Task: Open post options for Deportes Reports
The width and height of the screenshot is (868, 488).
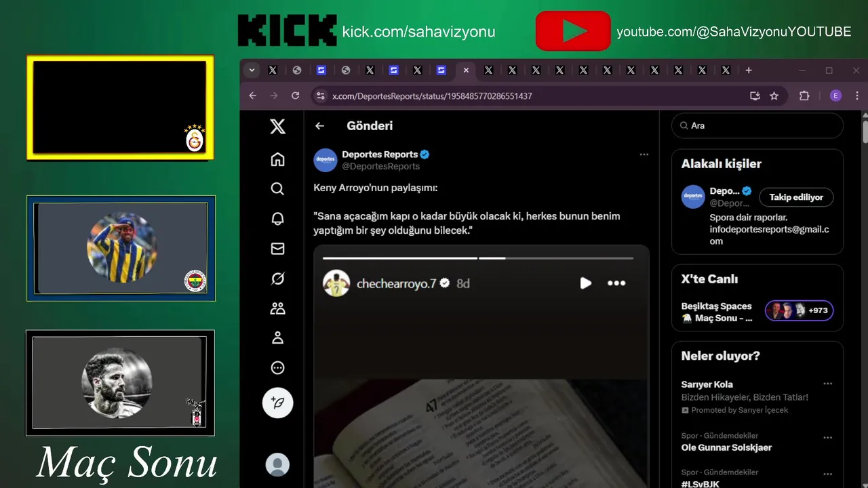Action: tap(644, 155)
